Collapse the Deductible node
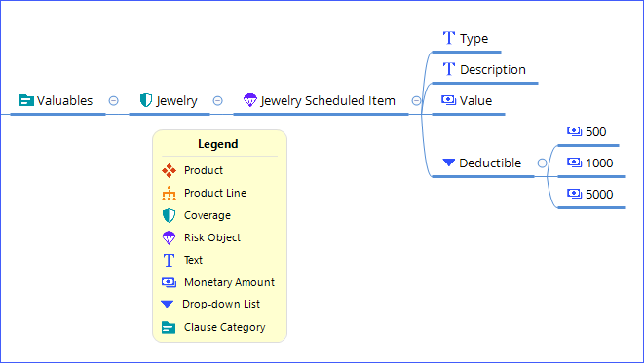 542,163
